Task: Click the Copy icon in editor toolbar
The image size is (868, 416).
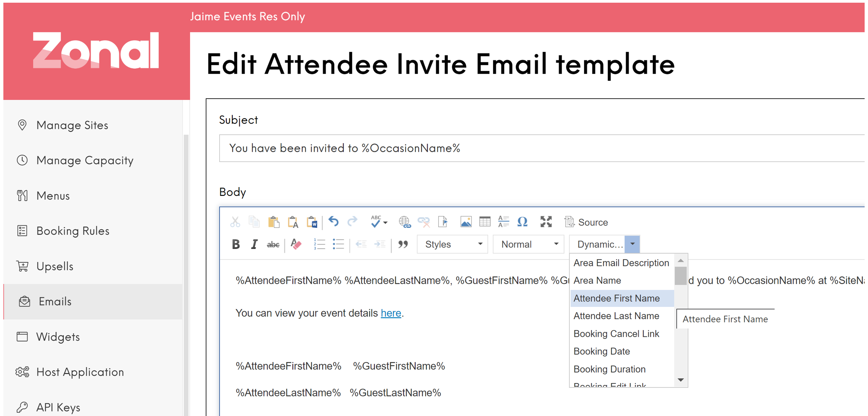Action: pos(254,222)
